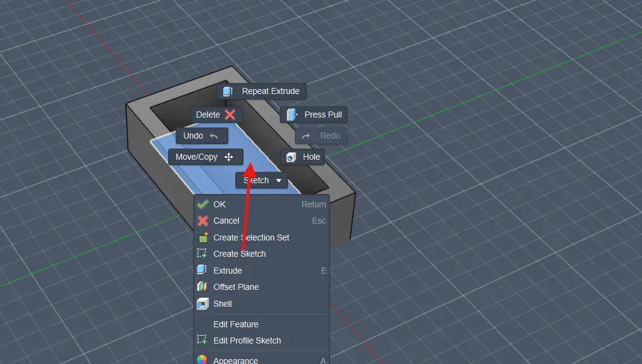Click Cancel in the context menu
Screen dimensions: 642x364
(x=262, y=221)
